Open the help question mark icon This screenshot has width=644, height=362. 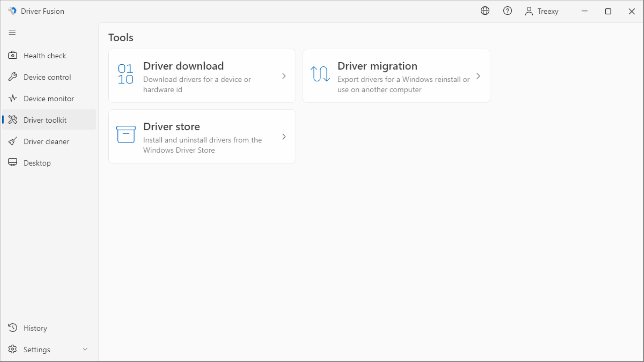(x=507, y=11)
